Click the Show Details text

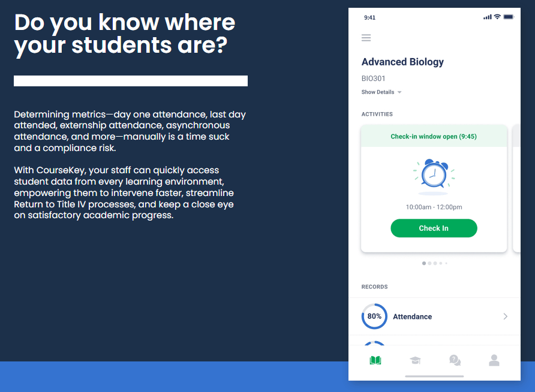pyautogui.click(x=378, y=92)
